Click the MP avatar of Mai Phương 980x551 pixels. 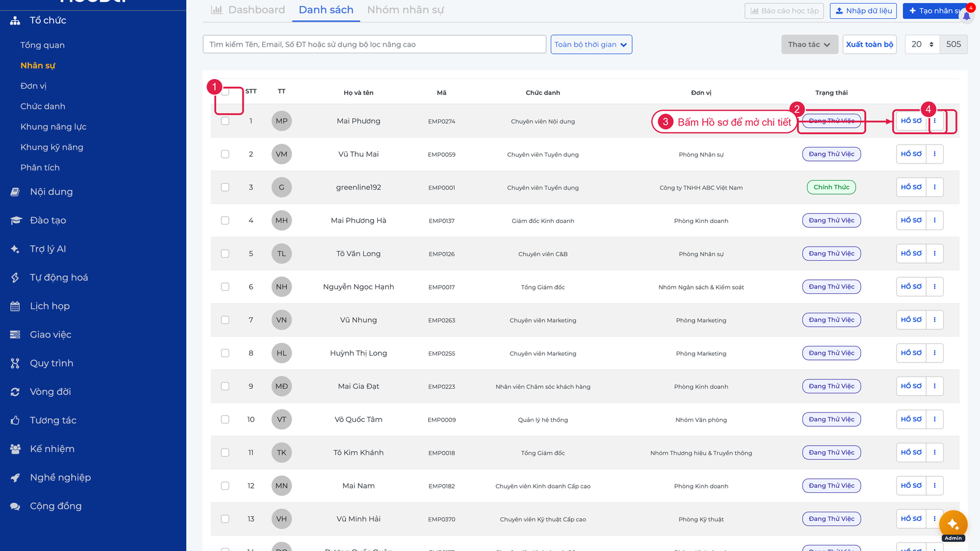click(x=282, y=121)
